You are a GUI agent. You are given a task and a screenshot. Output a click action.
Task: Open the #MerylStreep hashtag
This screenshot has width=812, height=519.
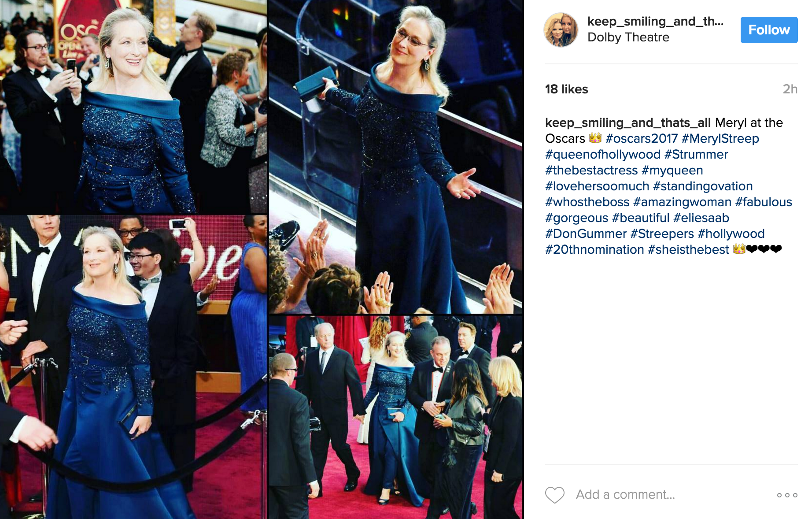click(720, 138)
